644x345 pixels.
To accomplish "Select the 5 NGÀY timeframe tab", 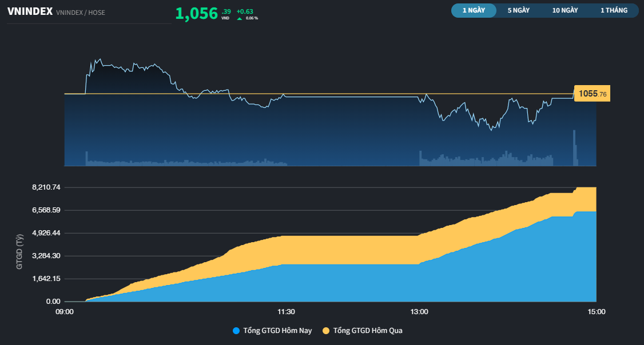I will (x=518, y=10).
